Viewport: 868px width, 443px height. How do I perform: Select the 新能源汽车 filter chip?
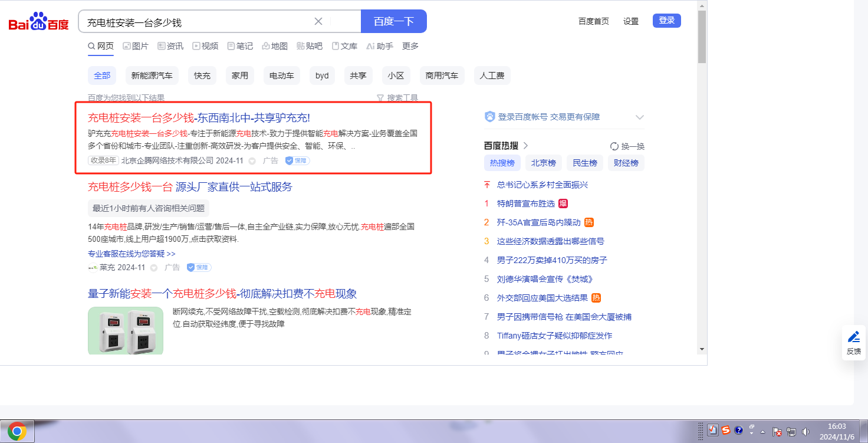point(152,76)
